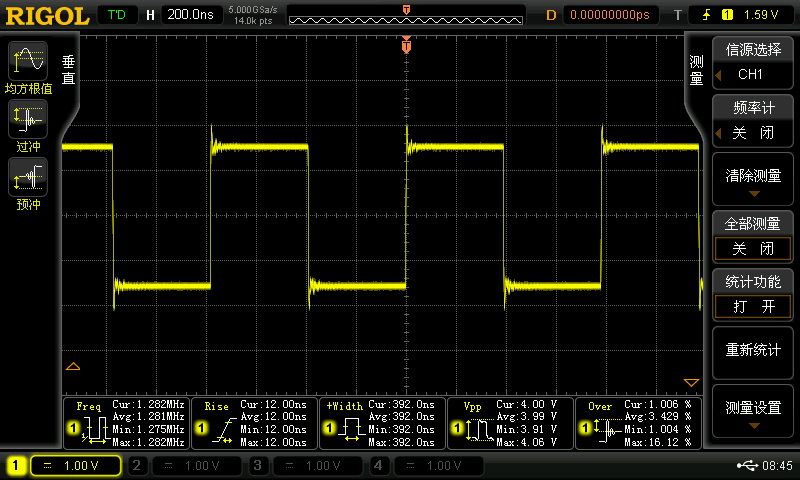Click the USB device status icon
Viewport: 800px width, 480px height.
[747, 465]
